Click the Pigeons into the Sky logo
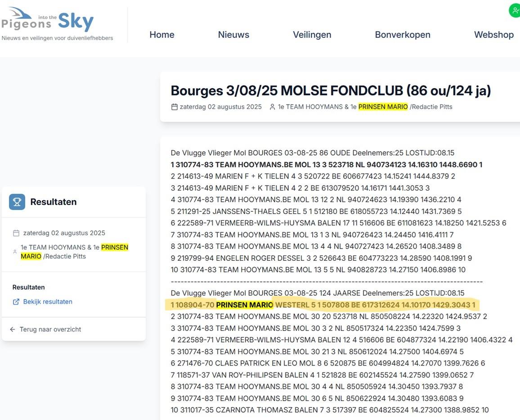Image resolution: width=520 pixels, height=420 pixels. [47, 20]
